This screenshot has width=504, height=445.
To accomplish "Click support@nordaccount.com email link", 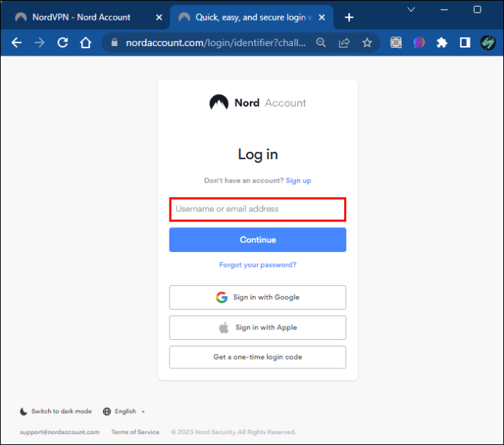I will [x=59, y=432].
